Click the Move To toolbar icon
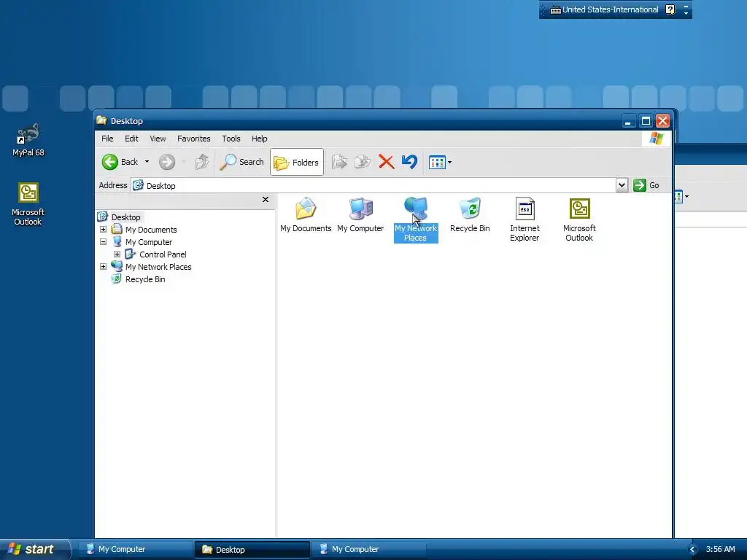The width and height of the screenshot is (747, 560). 339,162
